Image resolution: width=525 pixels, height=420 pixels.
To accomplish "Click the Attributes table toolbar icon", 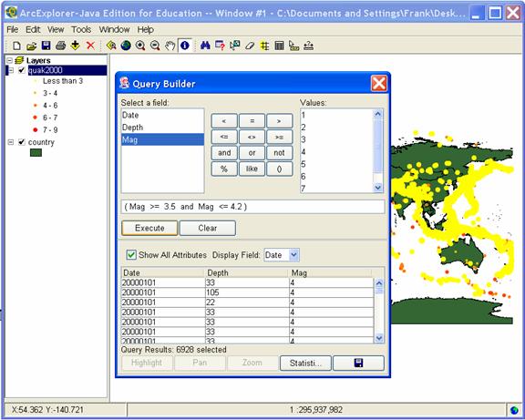I will click(279, 46).
